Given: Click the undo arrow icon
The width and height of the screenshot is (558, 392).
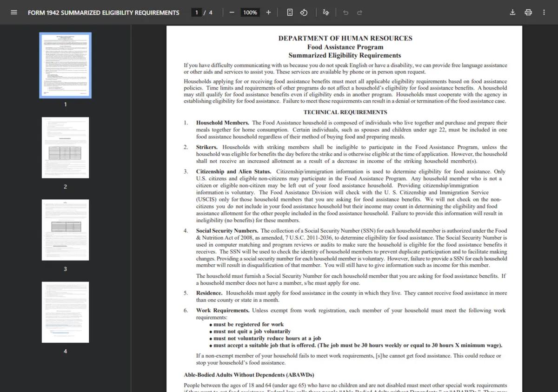Looking at the screenshot, I should tap(345, 13).
